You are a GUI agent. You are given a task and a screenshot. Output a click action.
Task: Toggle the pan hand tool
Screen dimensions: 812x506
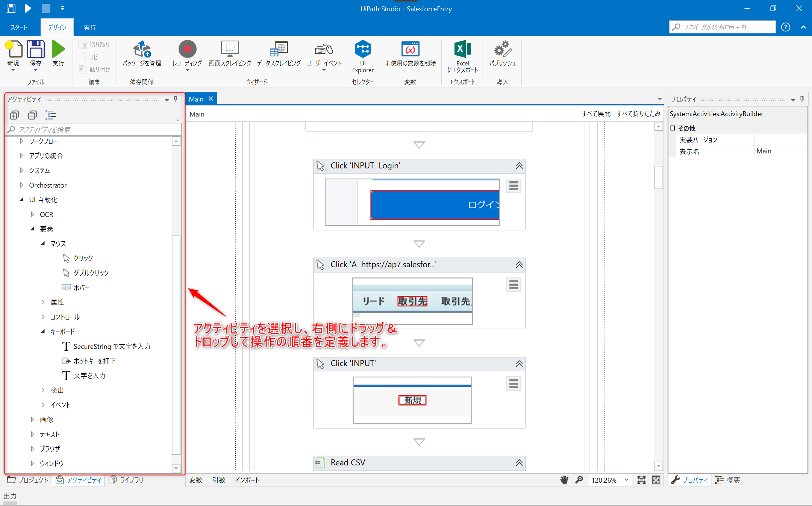[x=564, y=480]
